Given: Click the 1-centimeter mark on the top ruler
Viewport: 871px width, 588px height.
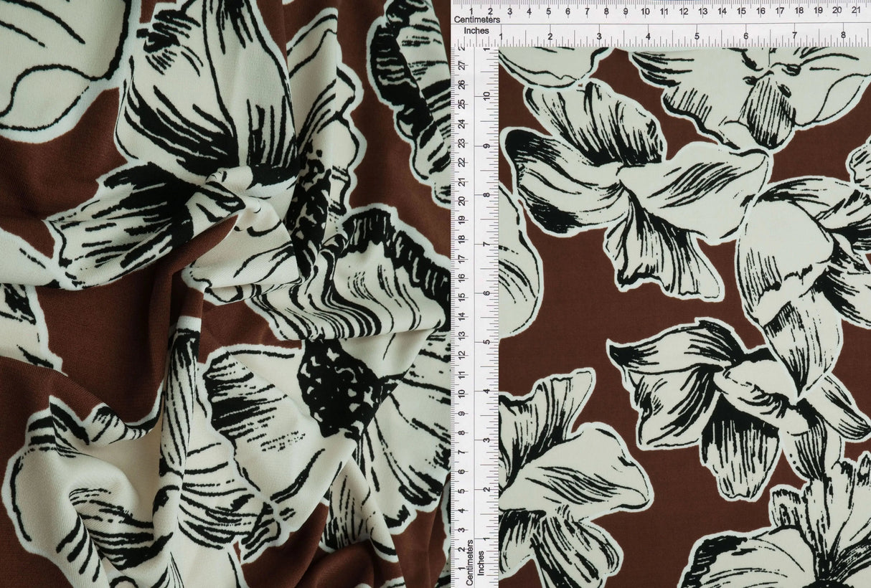Looking at the screenshot, I should (x=471, y=10).
